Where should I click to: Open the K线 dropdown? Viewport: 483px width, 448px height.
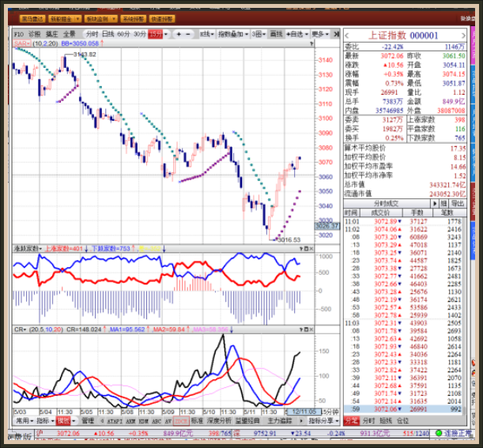pyautogui.click(x=206, y=34)
